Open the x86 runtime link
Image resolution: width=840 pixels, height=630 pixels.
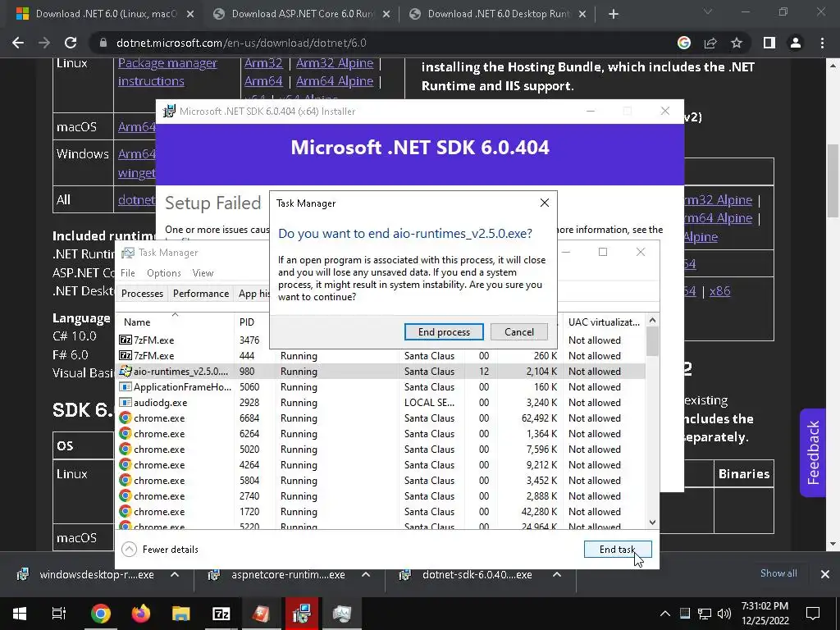[x=719, y=291]
